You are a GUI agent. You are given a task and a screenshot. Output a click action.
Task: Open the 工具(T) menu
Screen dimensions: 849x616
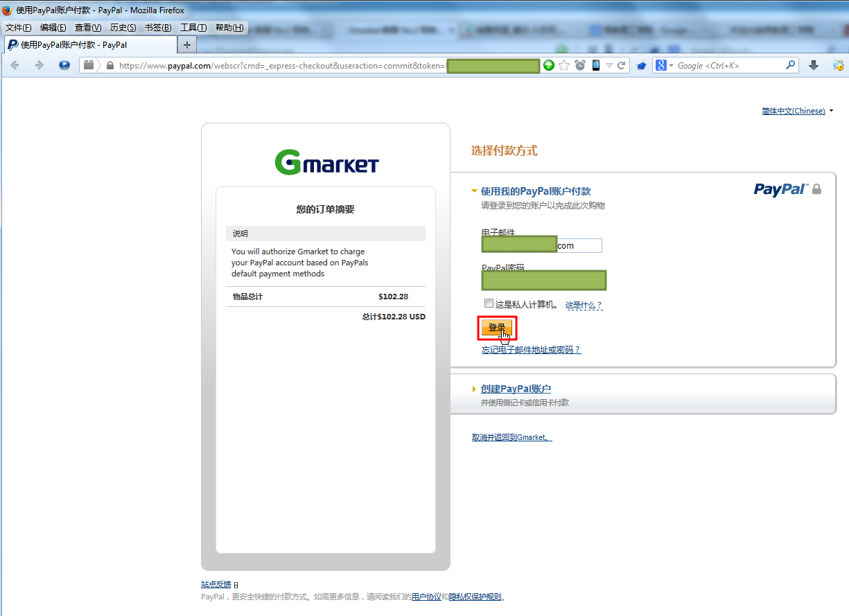tap(193, 28)
